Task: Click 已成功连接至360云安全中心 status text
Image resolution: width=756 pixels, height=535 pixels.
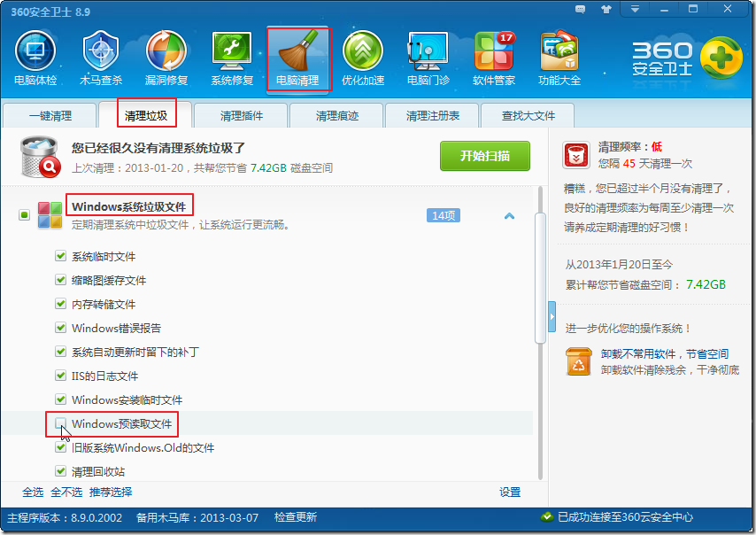Action: (625, 517)
